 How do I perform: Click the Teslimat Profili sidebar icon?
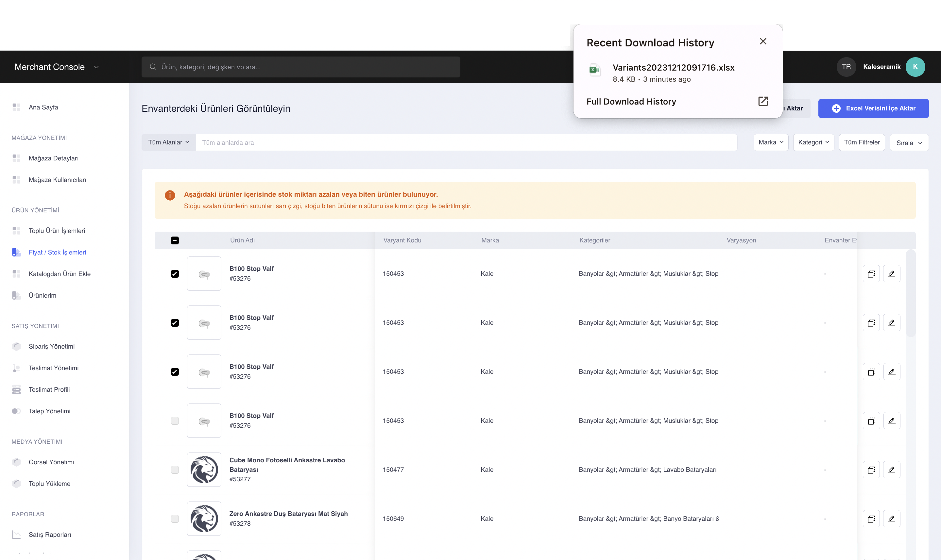(x=16, y=389)
